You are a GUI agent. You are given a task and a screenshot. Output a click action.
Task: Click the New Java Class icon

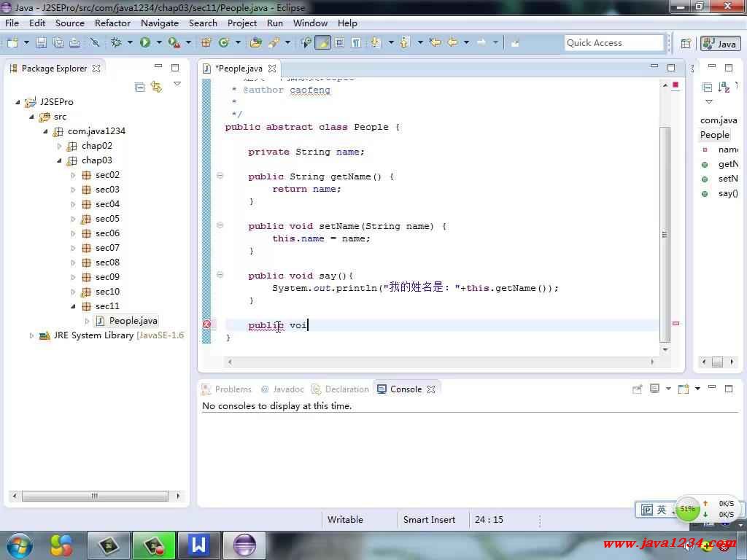click(x=223, y=43)
